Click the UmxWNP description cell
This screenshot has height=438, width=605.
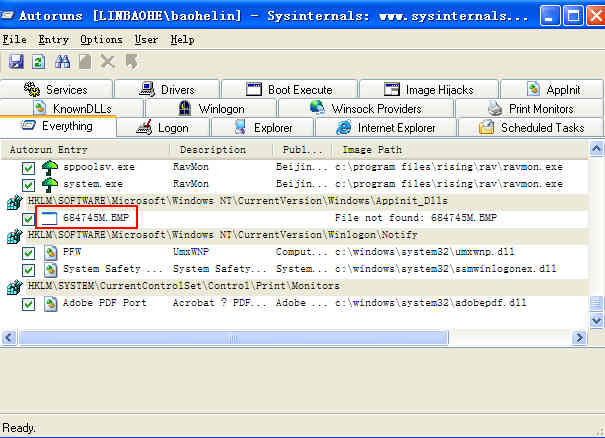(x=191, y=252)
